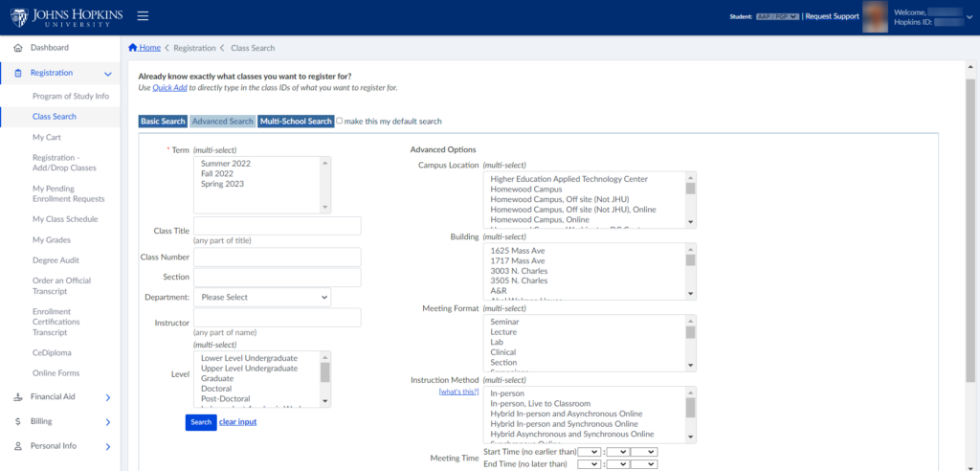This screenshot has width=980, height=471.
Task: Open the Start Time hour dropdown
Action: tap(590, 452)
